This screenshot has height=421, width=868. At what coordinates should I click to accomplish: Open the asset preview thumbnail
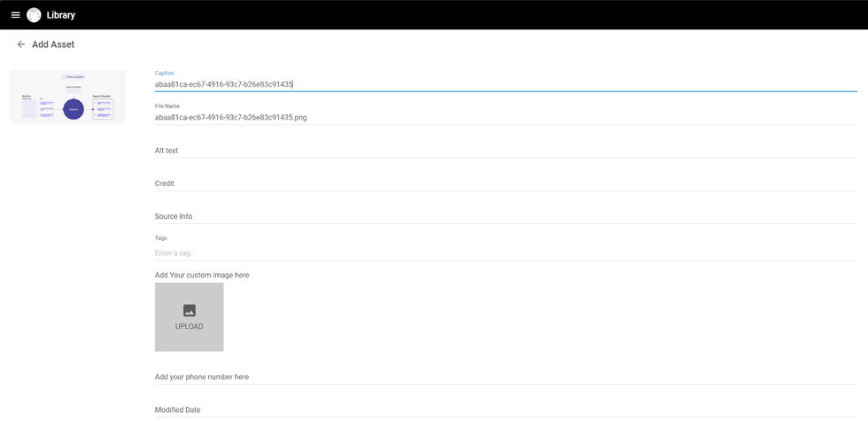[67, 97]
